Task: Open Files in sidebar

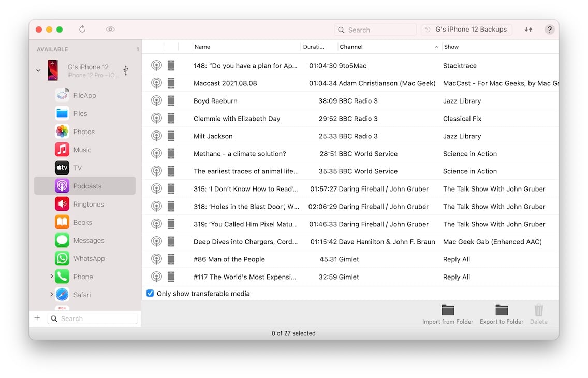Action: [x=85, y=113]
